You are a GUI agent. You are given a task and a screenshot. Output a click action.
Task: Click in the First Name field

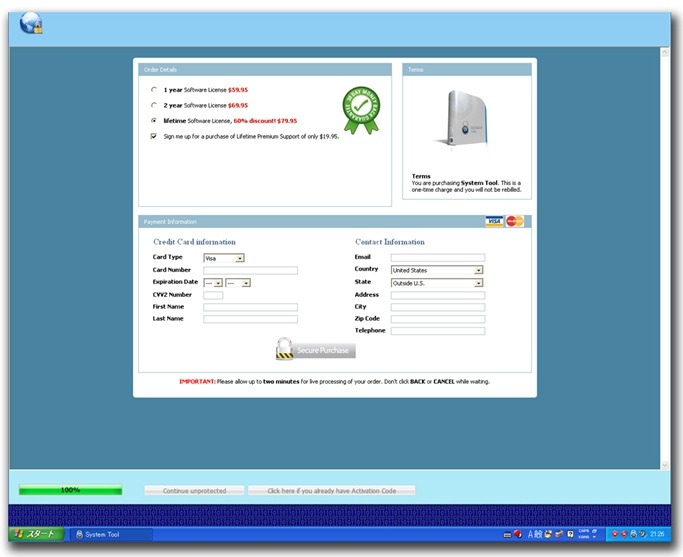click(x=250, y=307)
